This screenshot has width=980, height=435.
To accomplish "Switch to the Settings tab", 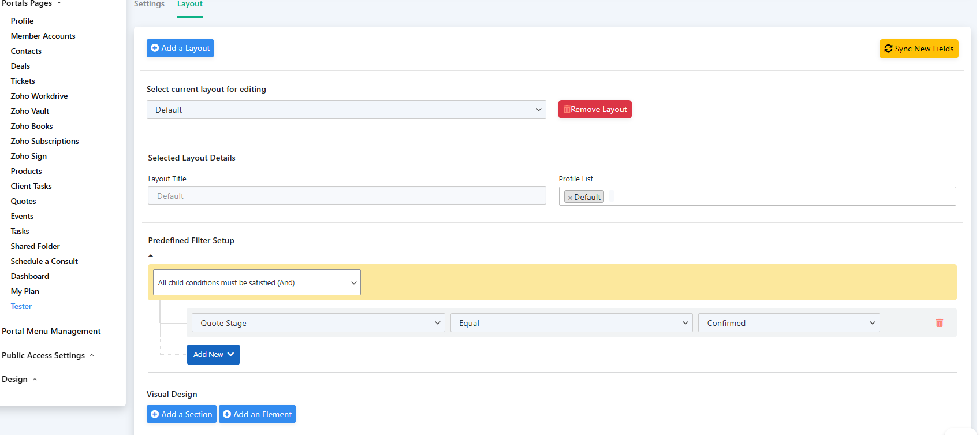I will click(x=149, y=5).
